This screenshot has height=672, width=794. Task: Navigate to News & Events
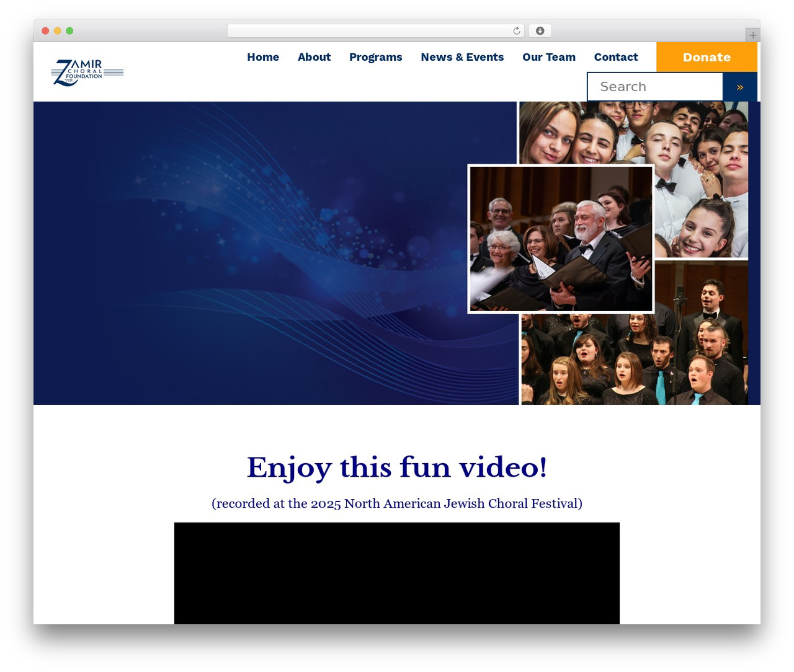(462, 57)
